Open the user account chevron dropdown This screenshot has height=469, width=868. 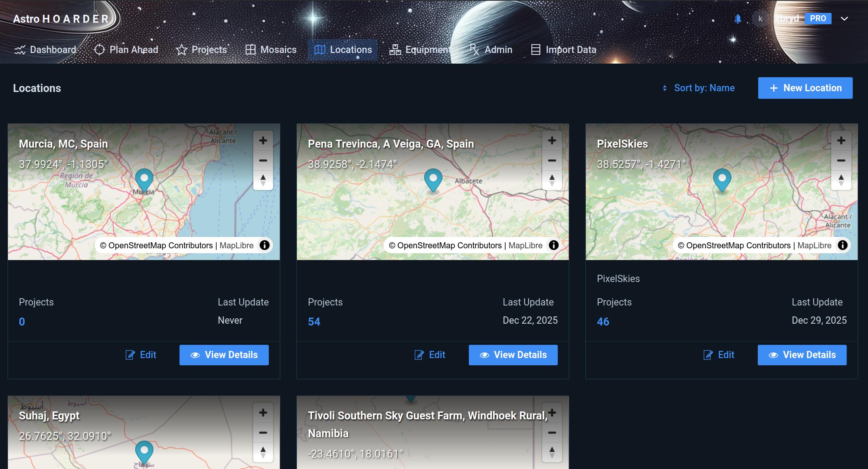(x=844, y=19)
